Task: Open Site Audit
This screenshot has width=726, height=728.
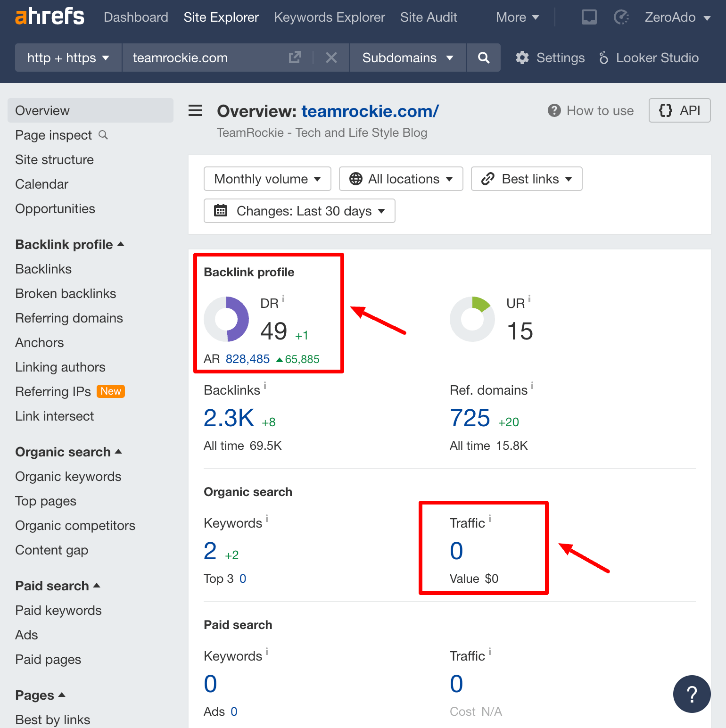Action: 429,17
